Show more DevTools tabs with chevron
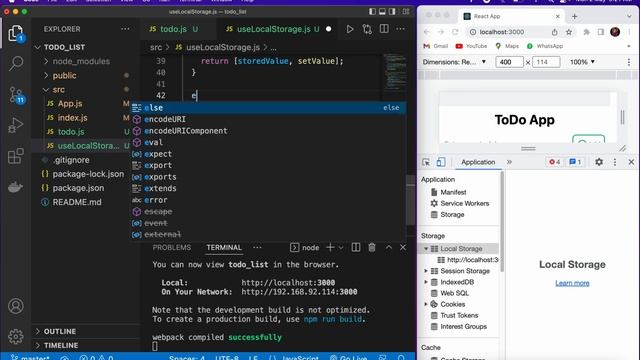640x360 pixels. (x=509, y=162)
